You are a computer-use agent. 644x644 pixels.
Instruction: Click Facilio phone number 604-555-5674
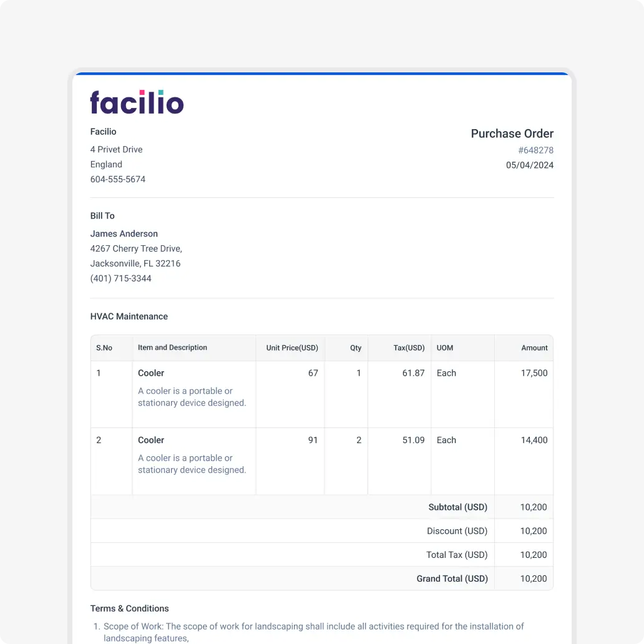118,179
